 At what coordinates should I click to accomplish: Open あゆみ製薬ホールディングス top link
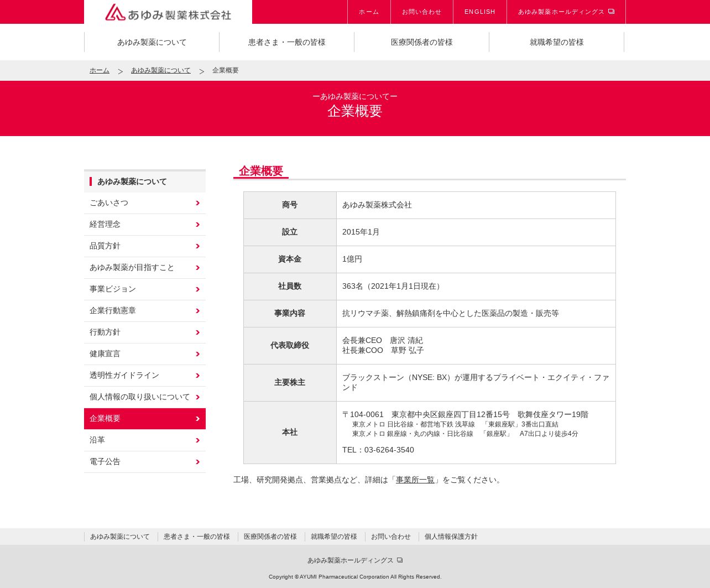coord(566,12)
